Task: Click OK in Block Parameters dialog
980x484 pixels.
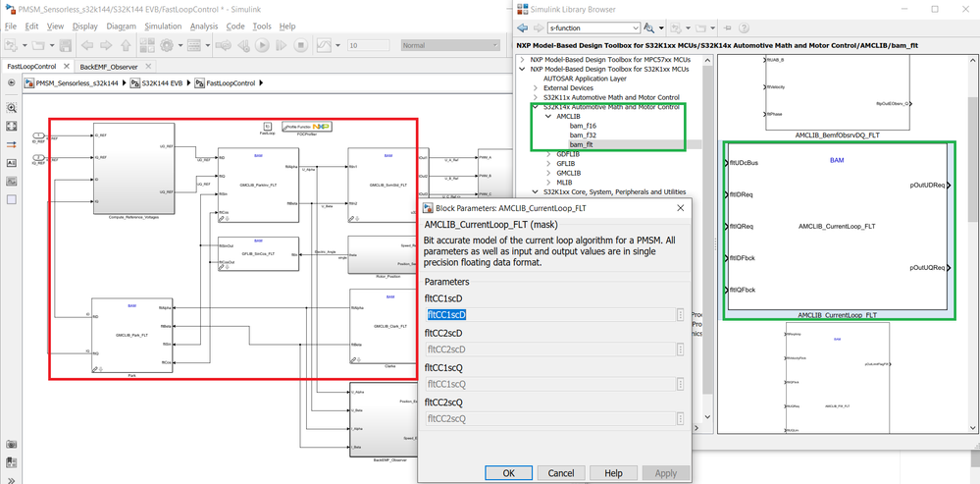Action: [x=509, y=473]
